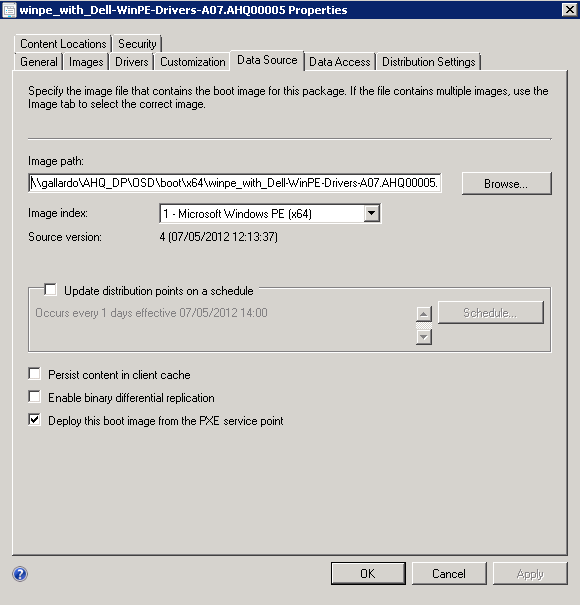Go to the Content Locations tab

point(63,44)
